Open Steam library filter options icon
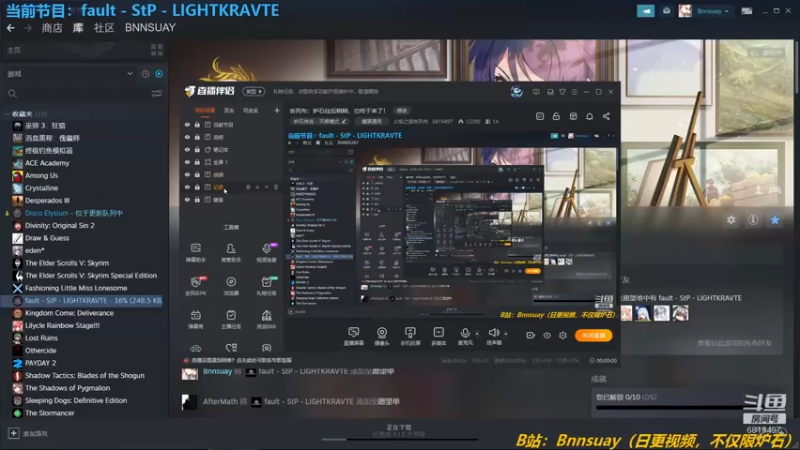Image resolution: width=800 pixels, height=450 pixels. [x=157, y=93]
